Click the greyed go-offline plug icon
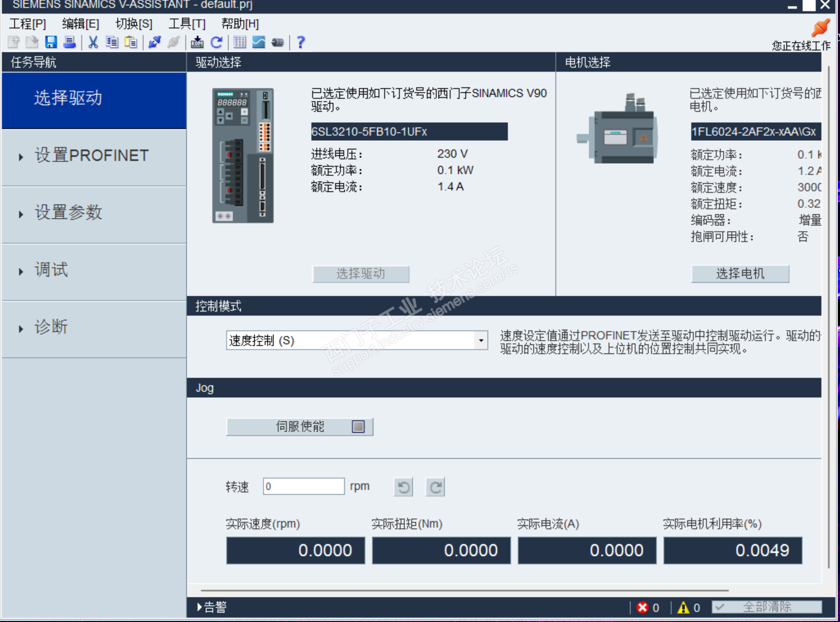The height and width of the screenshot is (622, 840). 174,42
